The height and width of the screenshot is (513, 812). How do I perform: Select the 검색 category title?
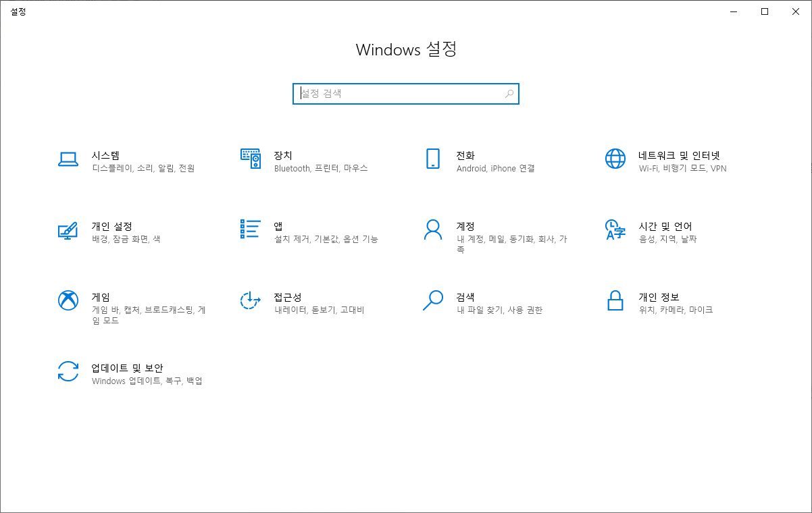coord(465,297)
